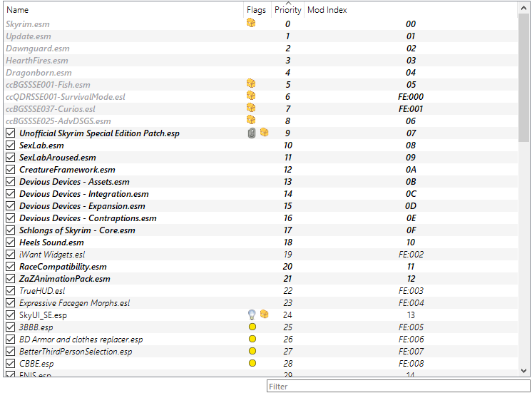Select SexLabAroused.esm plugin name

coord(58,158)
